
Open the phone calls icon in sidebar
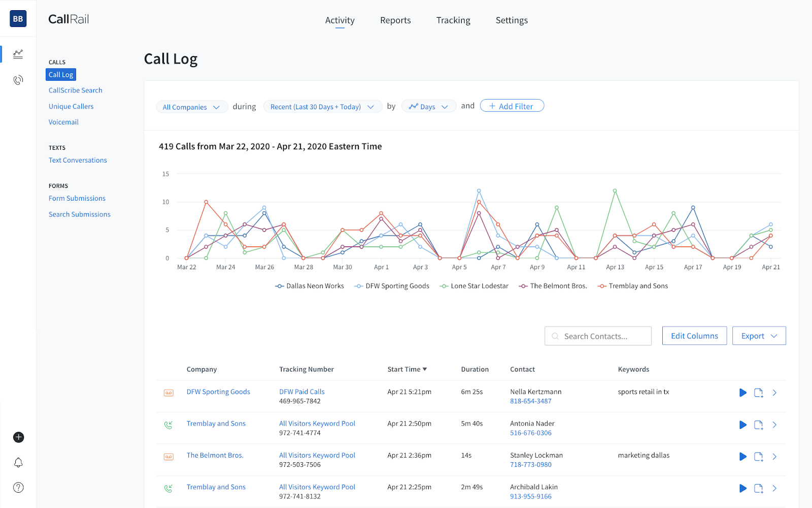click(18, 80)
